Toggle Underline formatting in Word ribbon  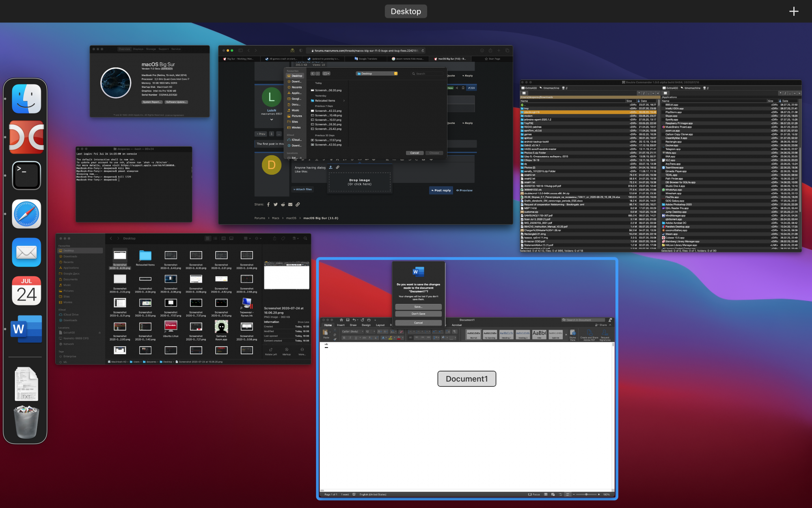356,338
